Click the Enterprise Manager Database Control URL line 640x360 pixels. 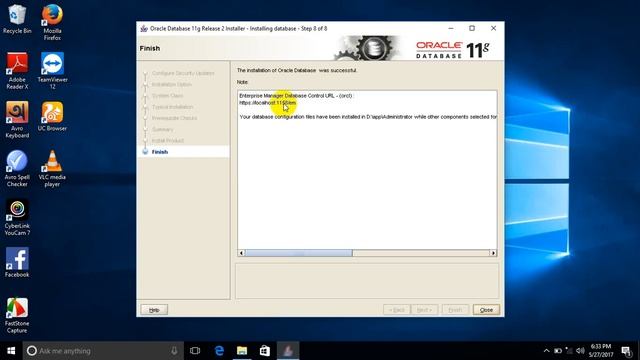[296, 96]
